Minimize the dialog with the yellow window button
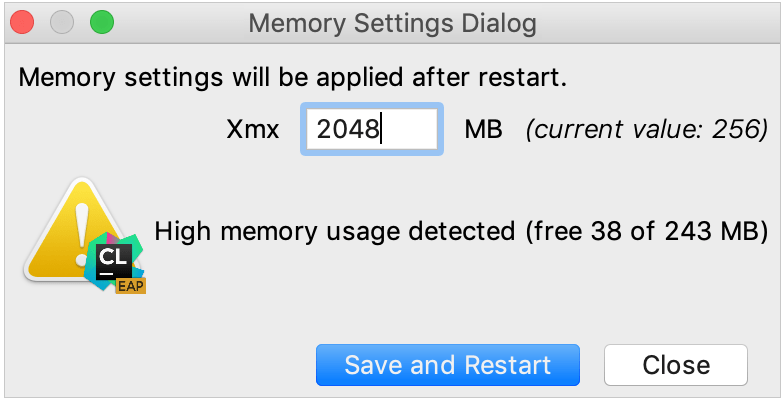Viewport: 784px width, 400px height. point(62,22)
